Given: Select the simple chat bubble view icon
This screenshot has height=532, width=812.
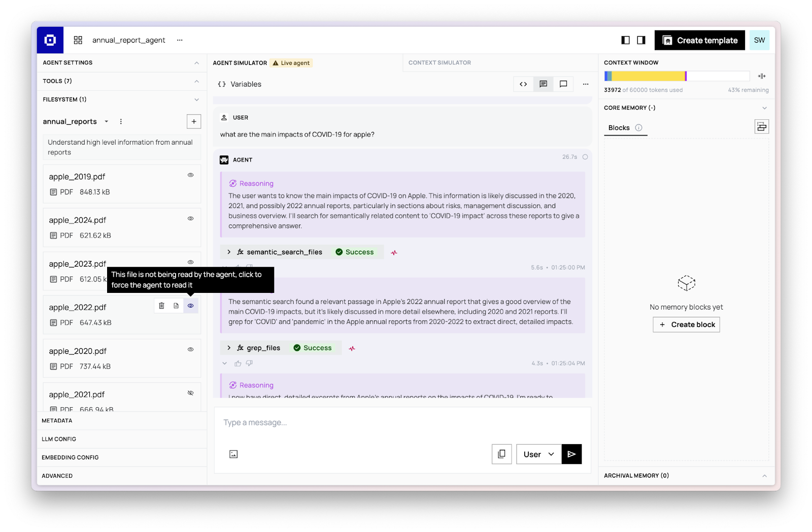Looking at the screenshot, I should click(563, 84).
